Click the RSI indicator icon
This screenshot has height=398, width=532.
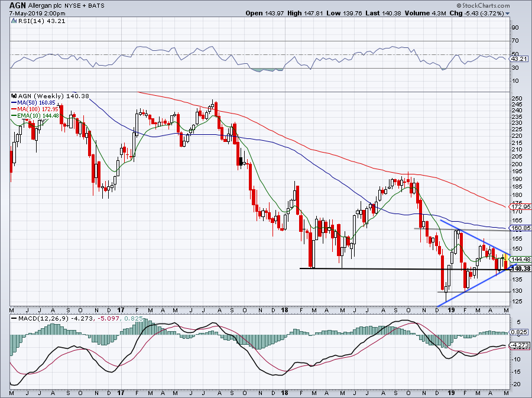click(14, 21)
